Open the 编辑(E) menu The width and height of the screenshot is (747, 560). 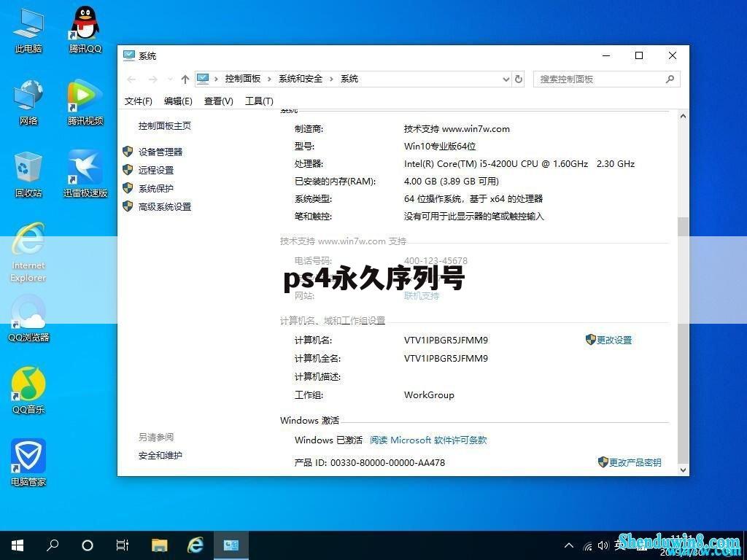tap(178, 101)
